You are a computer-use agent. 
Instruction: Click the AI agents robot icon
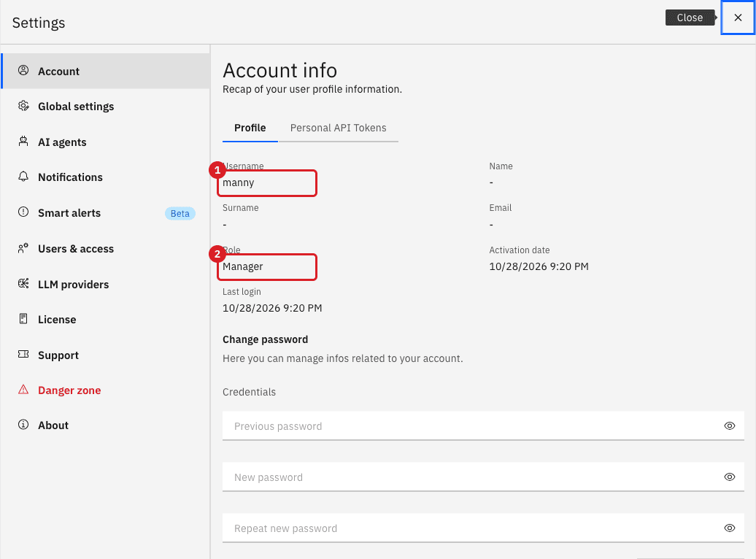pos(23,142)
